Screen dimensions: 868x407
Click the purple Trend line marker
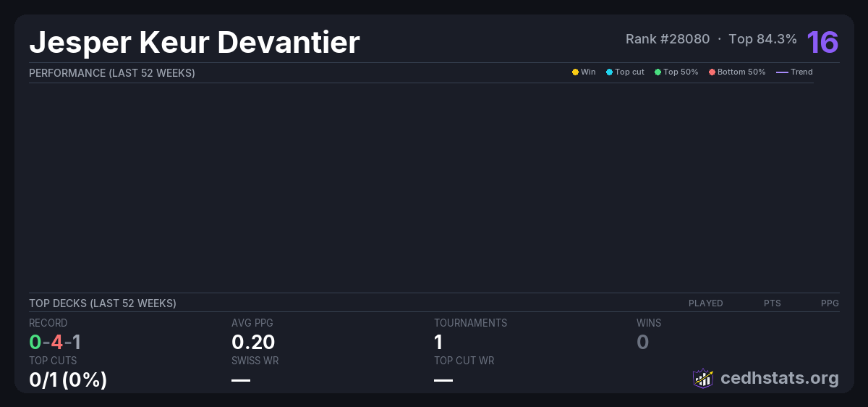pos(781,72)
